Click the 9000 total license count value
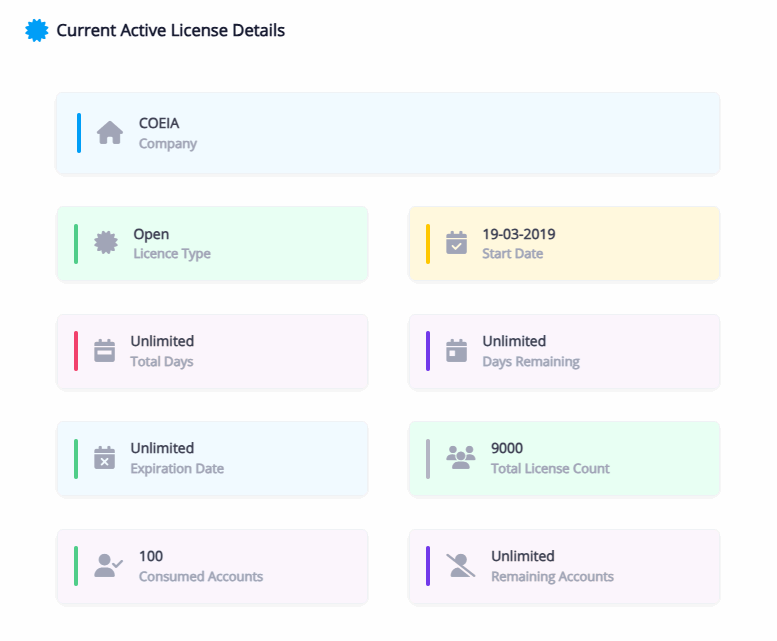Viewport: 777px width, 641px height. click(x=507, y=448)
